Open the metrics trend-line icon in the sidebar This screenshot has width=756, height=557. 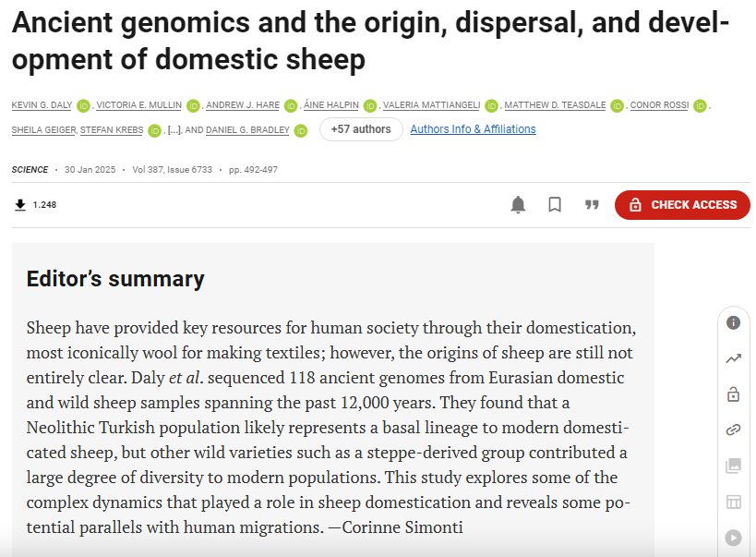733,358
